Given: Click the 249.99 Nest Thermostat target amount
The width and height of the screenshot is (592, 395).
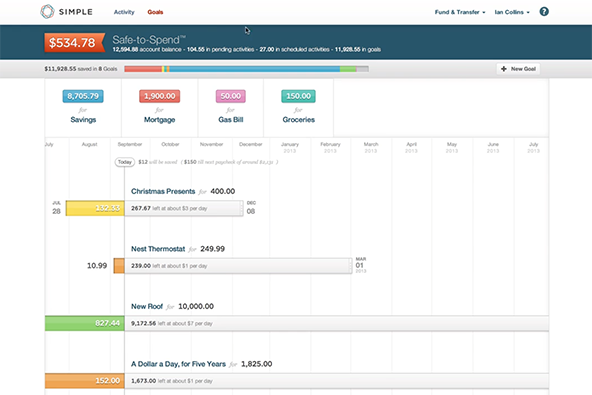Looking at the screenshot, I should pos(212,249).
